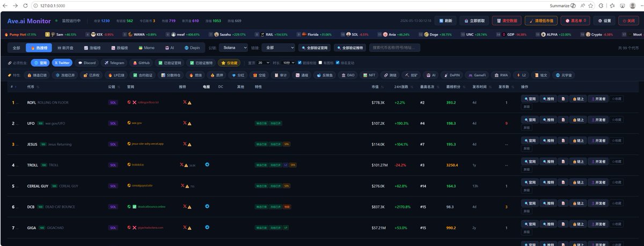Reload the page with browser refresh icon
Image resolution: width=644 pixels, height=246 pixels.
tap(26, 5)
